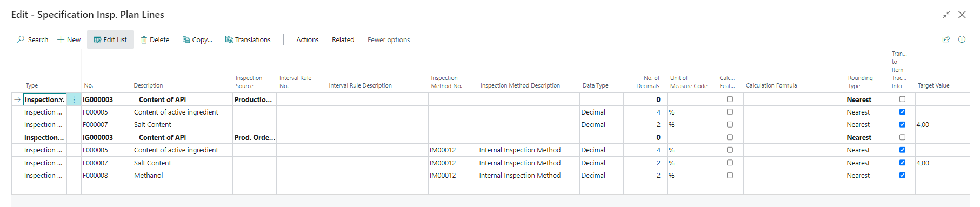Toggle Calc. Feat. checkbox for Methanol row
The height and width of the screenshot is (207, 980).
[x=730, y=175]
